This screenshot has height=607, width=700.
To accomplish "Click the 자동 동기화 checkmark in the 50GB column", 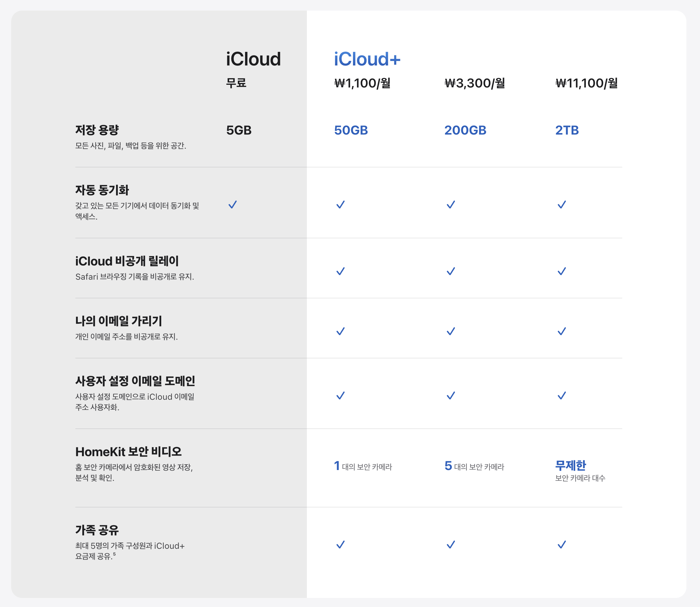I will 341,205.
